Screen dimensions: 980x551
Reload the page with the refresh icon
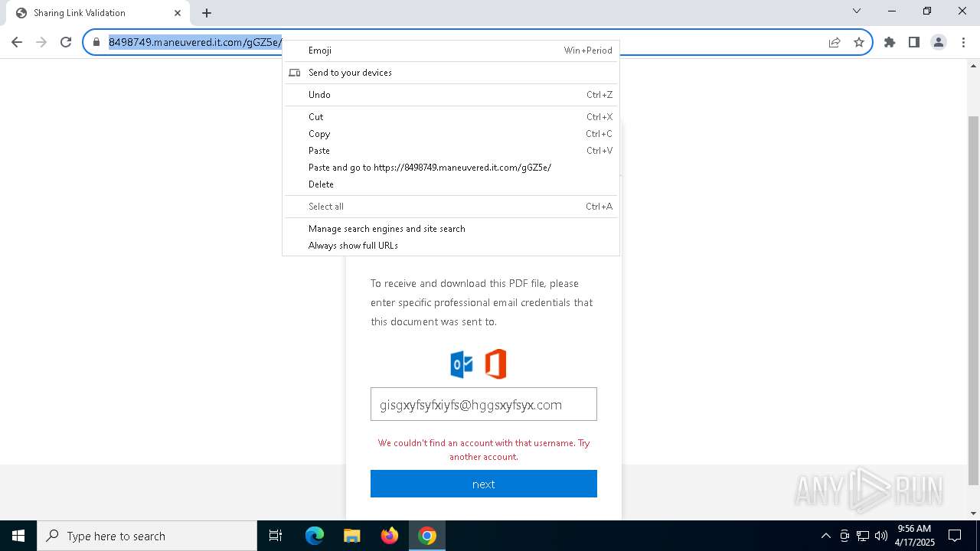tap(66, 42)
